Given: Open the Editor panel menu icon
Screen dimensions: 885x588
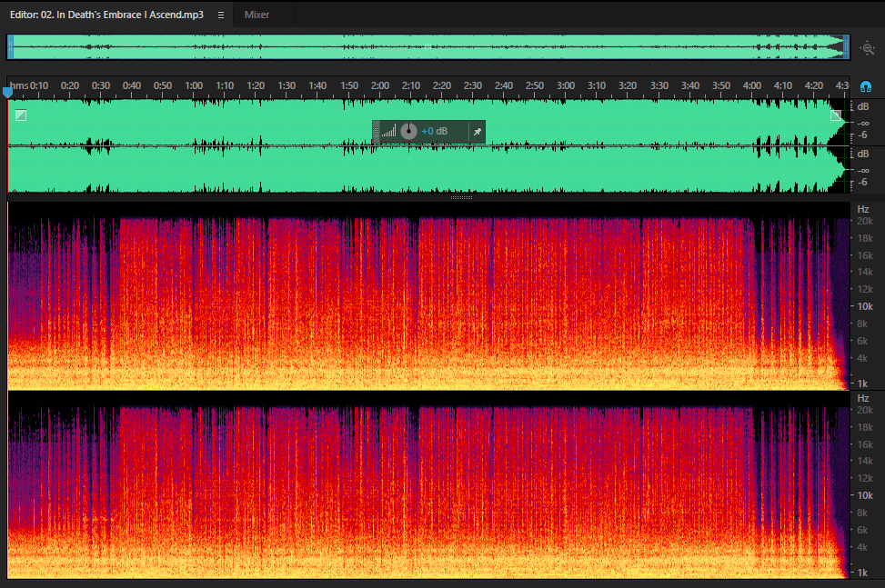Looking at the screenshot, I should coord(221,15).
